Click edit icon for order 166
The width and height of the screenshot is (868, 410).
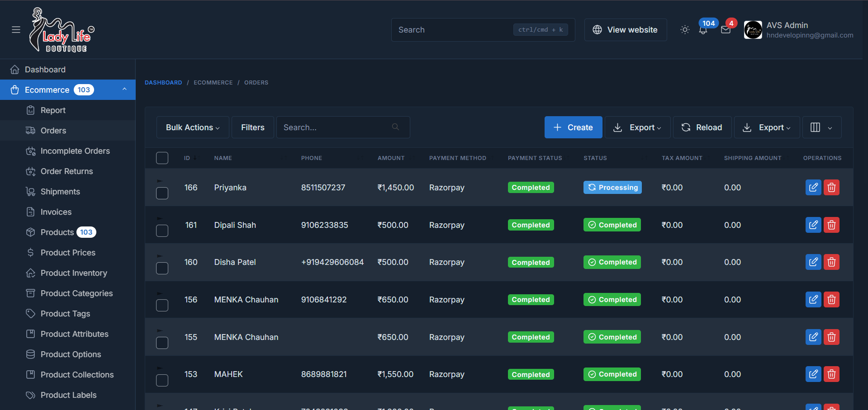click(813, 188)
